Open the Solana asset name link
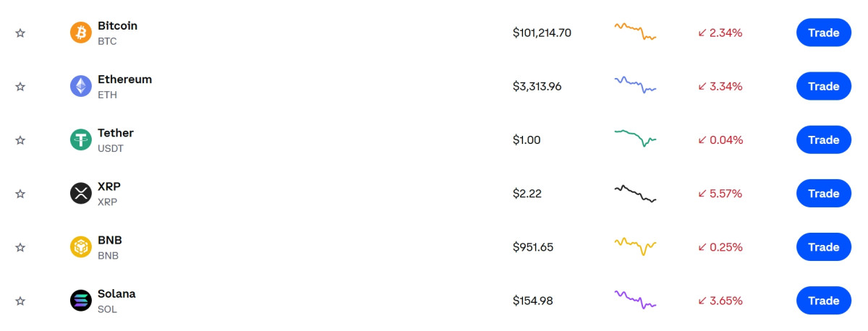The height and width of the screenshot is (331, 868). 116,294
